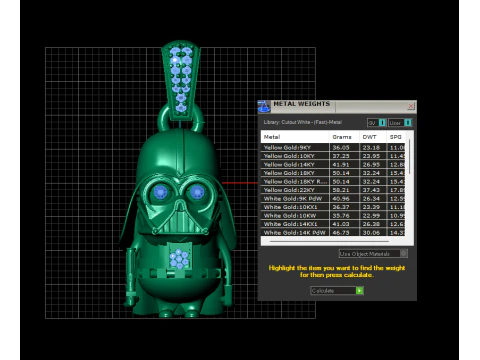
Task: Click the chest gem cluster on the model
Action: coord(179,259)
